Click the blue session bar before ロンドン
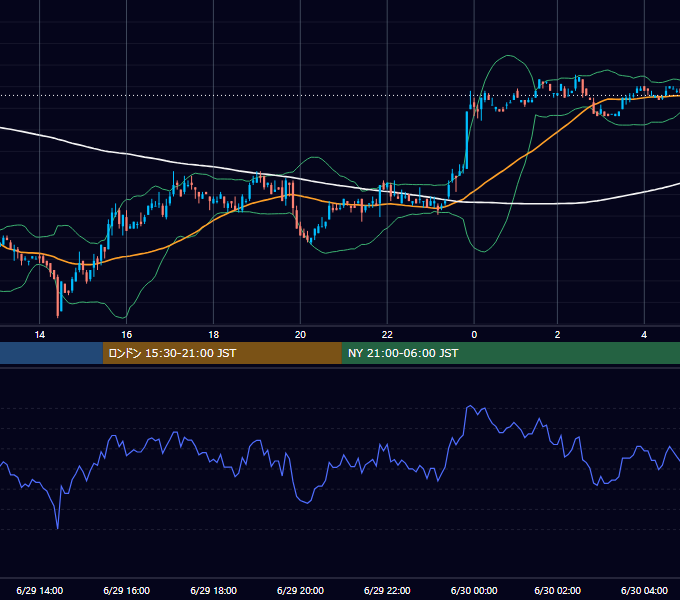 tap(51, 353)
